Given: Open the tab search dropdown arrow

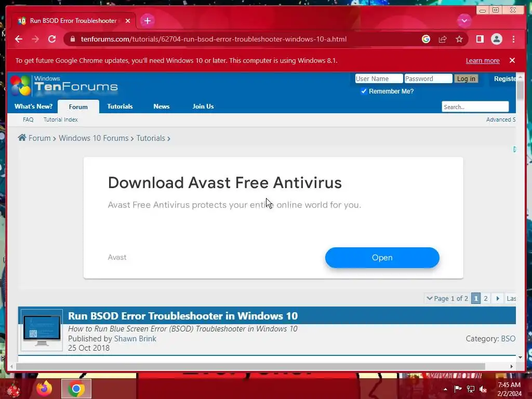Looking at the screenshot, I should [464, 21].
